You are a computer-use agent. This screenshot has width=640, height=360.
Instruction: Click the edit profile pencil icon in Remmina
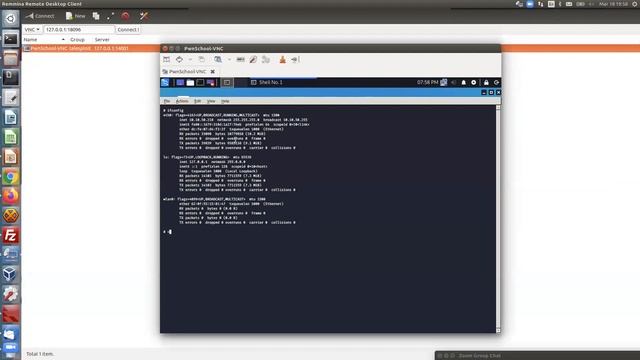(111, 16)
